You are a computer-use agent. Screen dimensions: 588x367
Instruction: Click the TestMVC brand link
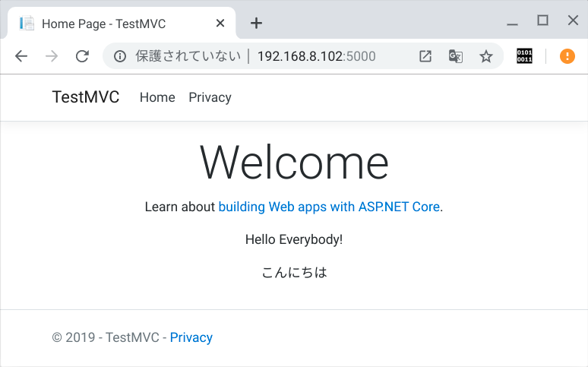[x=86, y=97]
